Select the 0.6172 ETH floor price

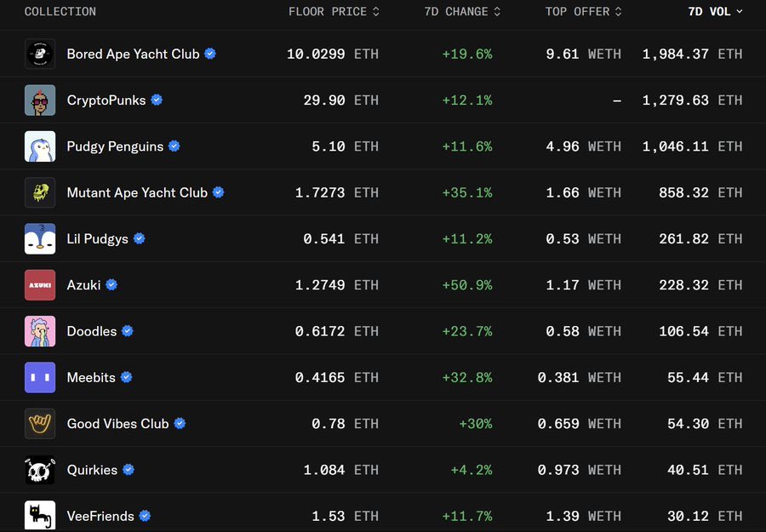point(336,331)
